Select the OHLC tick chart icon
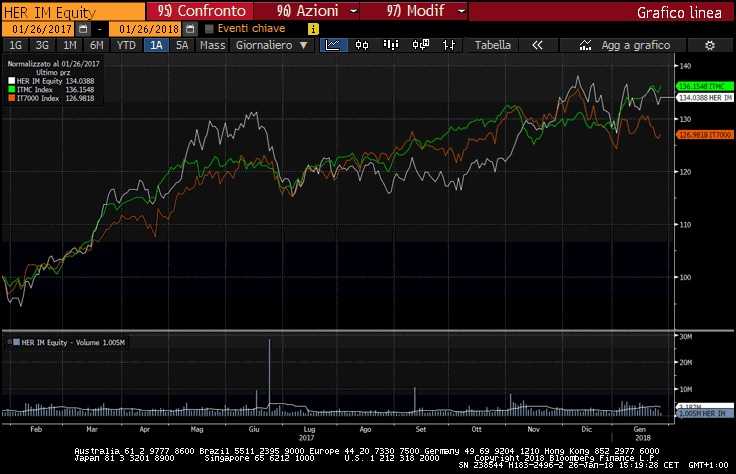Image resolution: width=736 pixels, height=474 pixels. click(x=449, y=45)
